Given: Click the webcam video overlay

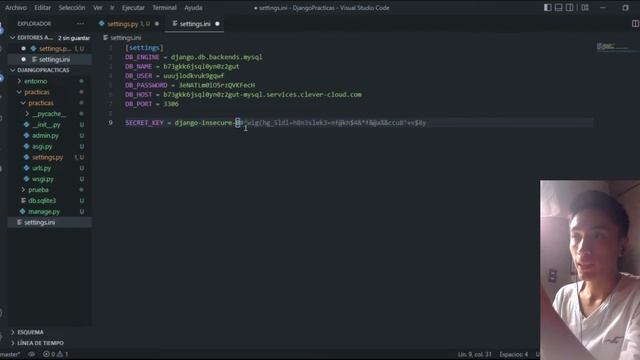Looking at the screenshot, I should coord(590,270).
